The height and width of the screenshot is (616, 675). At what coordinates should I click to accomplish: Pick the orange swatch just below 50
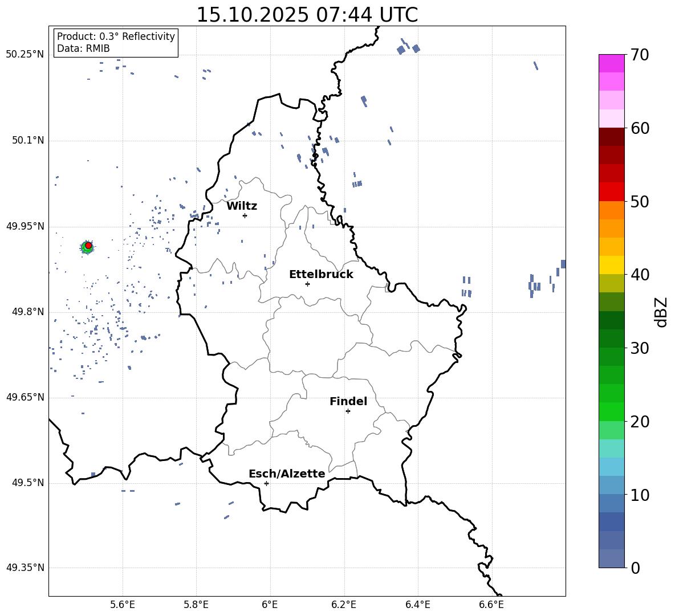point(611,210)
